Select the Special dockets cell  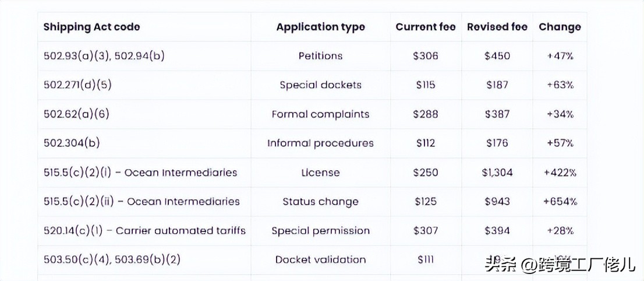pos(320,85)
